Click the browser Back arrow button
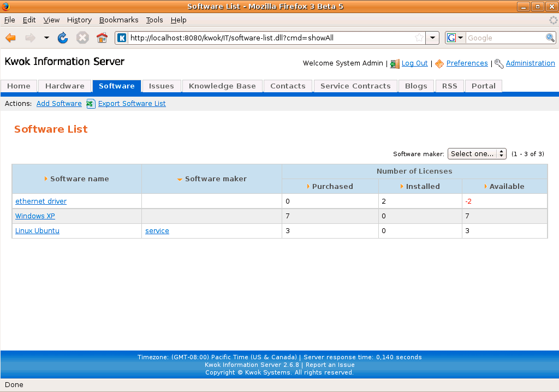559x392 pixels. (x=10, y=38)
